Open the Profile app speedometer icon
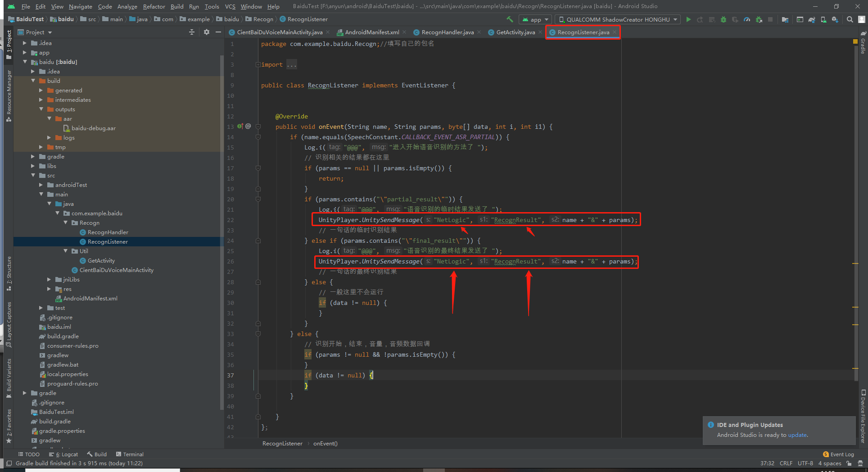The image size is (868, 472). click(747, 19)
